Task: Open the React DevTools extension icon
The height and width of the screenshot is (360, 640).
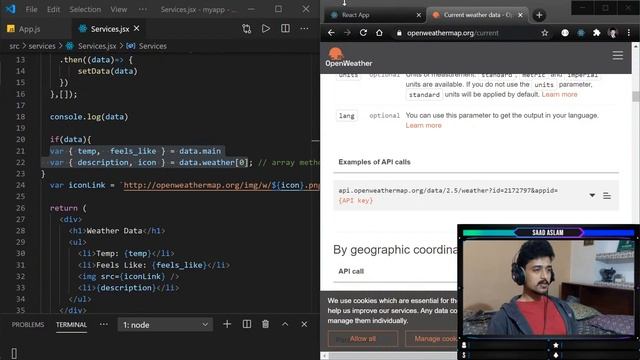Action: pos(581,33)
